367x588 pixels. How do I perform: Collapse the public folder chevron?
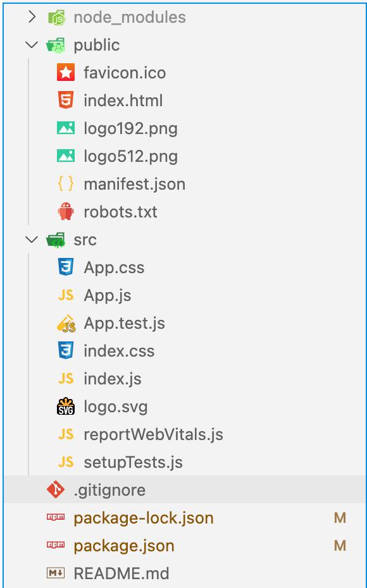coord(32,45)
